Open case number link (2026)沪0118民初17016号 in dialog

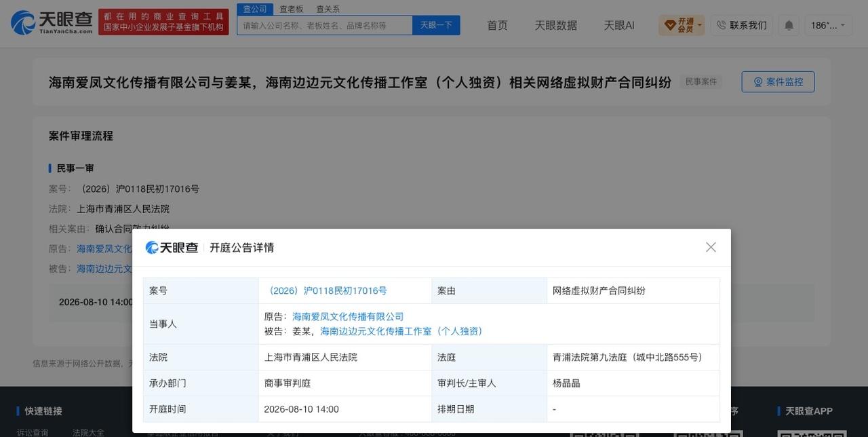pyautogui.click(x=328, y=290)
